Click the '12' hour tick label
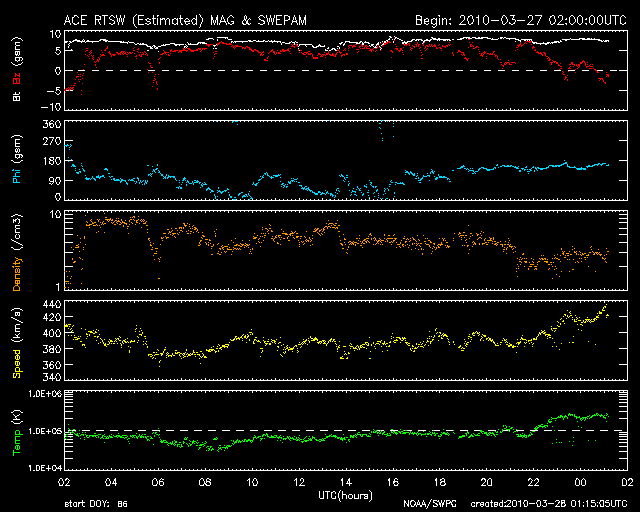640x512 pixels. point(299,482)
